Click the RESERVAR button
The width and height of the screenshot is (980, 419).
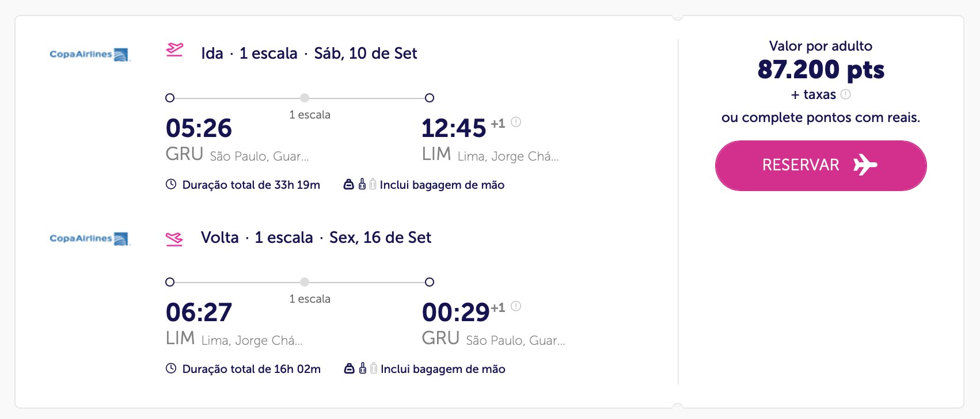pyautogui.click(x=821, y=165)
